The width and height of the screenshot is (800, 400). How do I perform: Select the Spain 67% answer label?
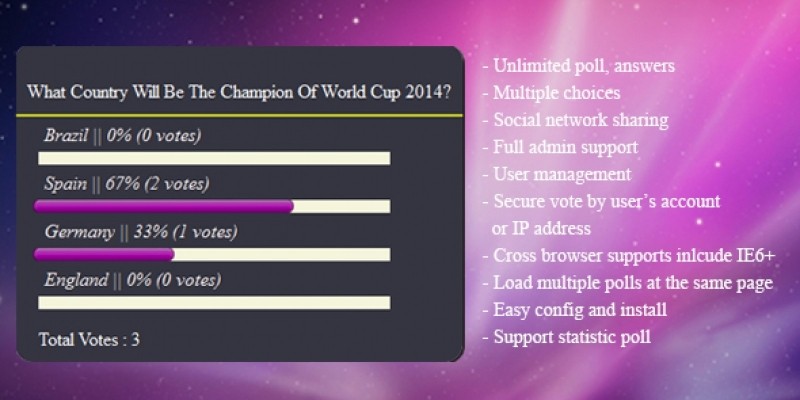pos(126,184)
